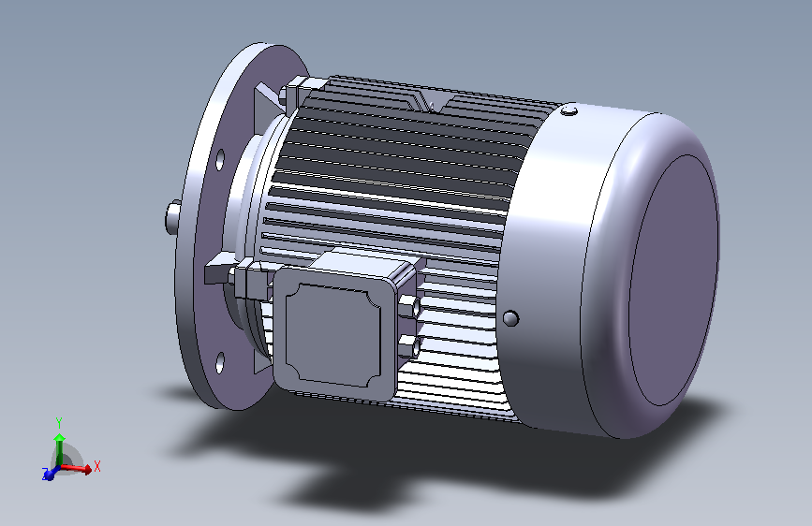Screen dimensions: 812x526
Task: Click the blue Z axis of the orientation triad
Action: [x=51, y=474]
